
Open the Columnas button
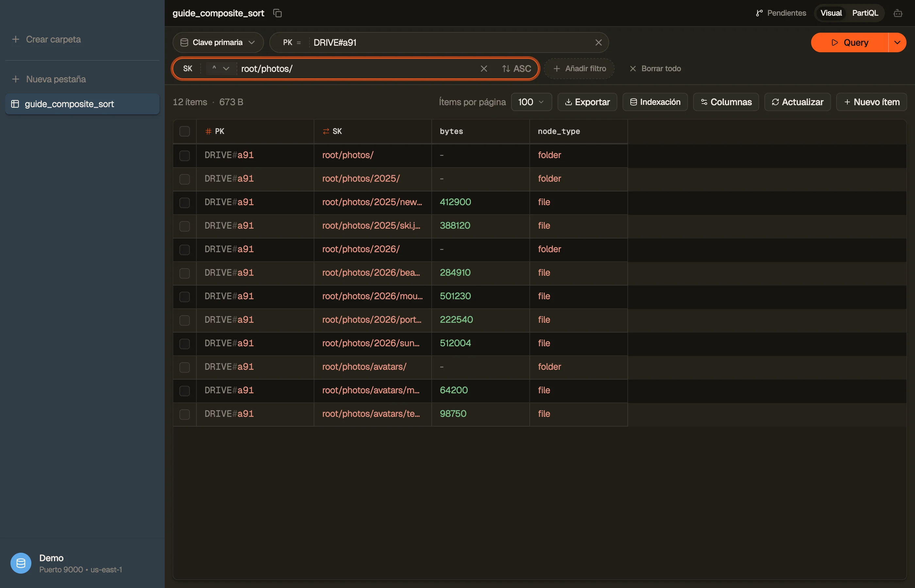coord(726,102)
